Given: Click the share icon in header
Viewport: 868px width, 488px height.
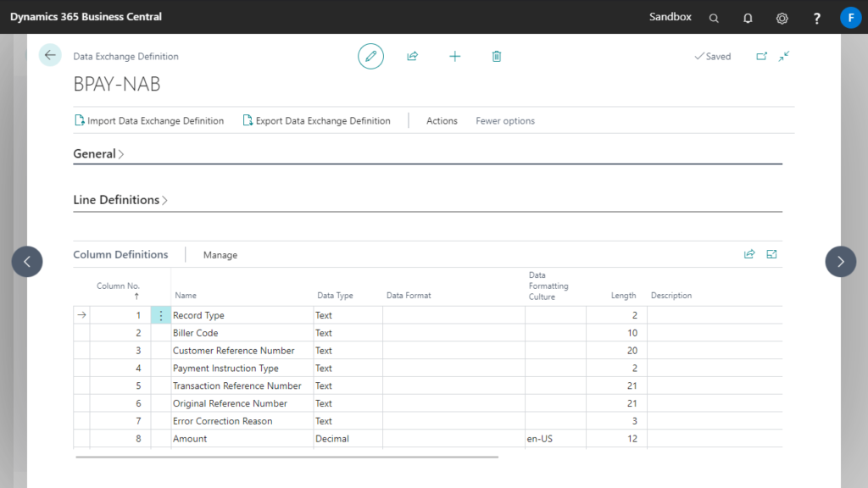Looking at the screenshot, I should 413,56.
